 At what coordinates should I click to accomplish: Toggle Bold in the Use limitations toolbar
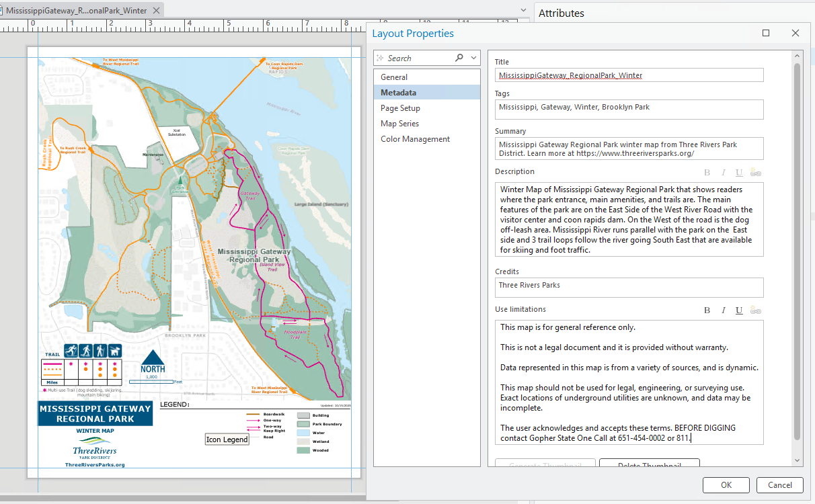click(707, 310)
